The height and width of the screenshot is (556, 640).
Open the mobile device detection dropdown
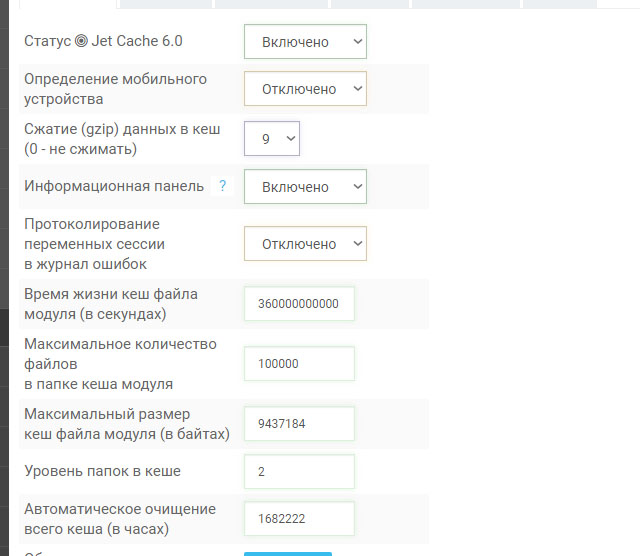305,89
